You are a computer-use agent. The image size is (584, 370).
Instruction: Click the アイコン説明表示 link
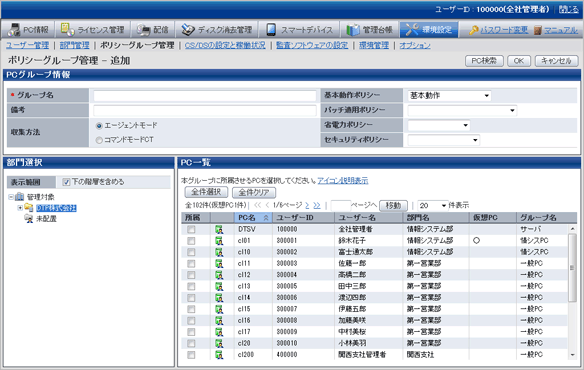[343, 181]
